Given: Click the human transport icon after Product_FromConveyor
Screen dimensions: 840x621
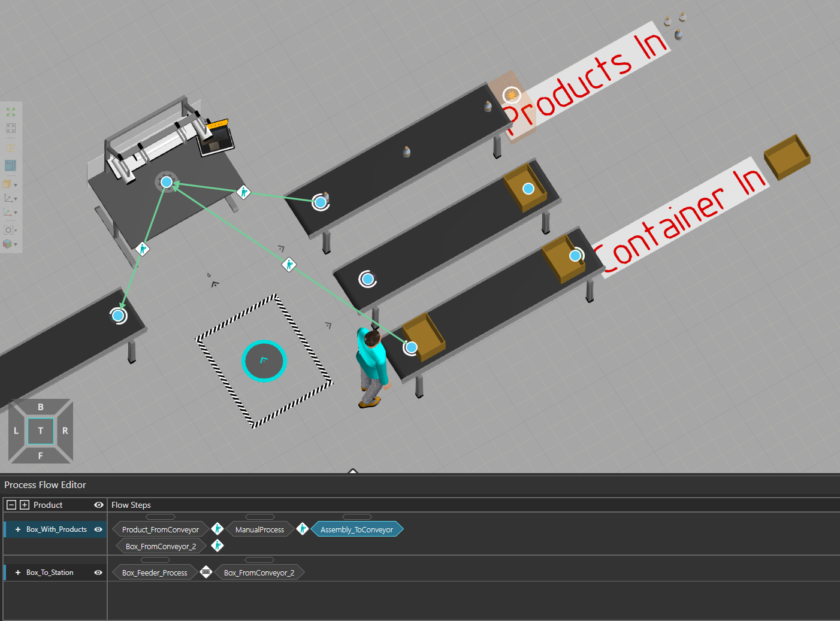Looking at the screenshot, I should [x=217, y=529].
